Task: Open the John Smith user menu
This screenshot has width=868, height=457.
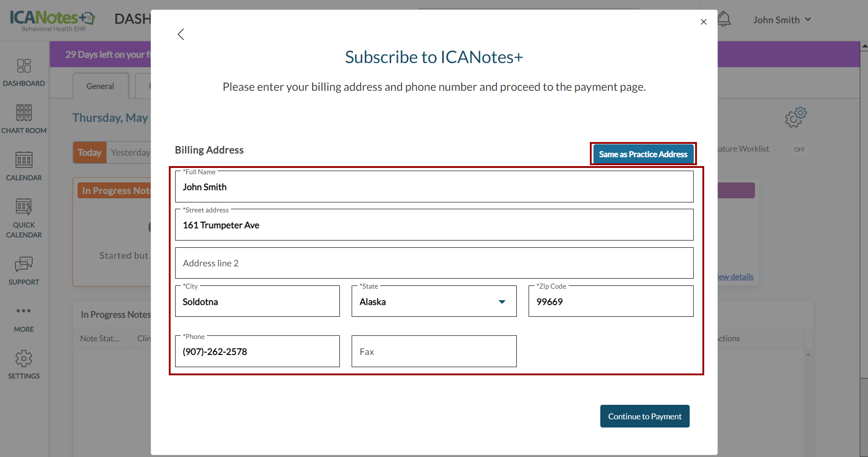Action: coord(782,20)
